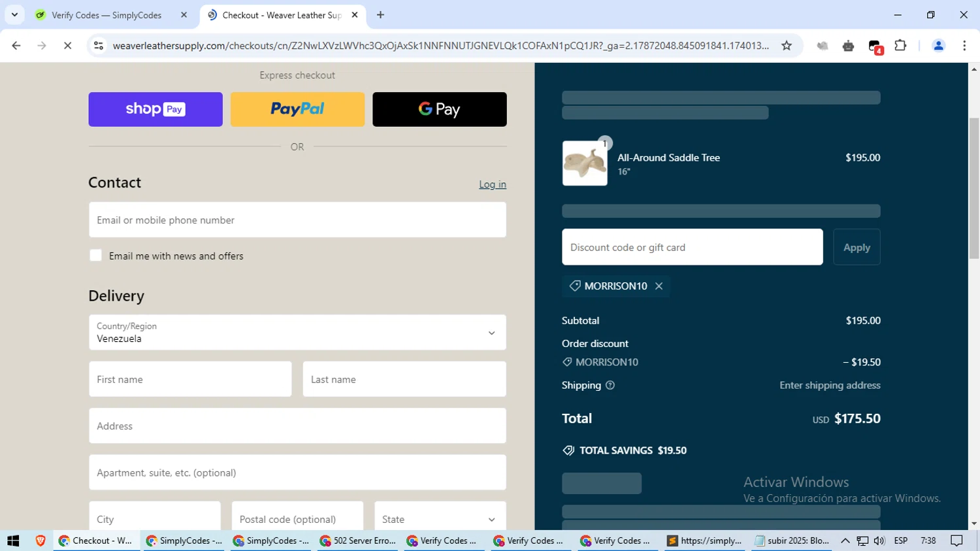The width and height of the screenshot is (980, 551).
Task: Open the Extensions puzzle icon
Action: [900, 46]
